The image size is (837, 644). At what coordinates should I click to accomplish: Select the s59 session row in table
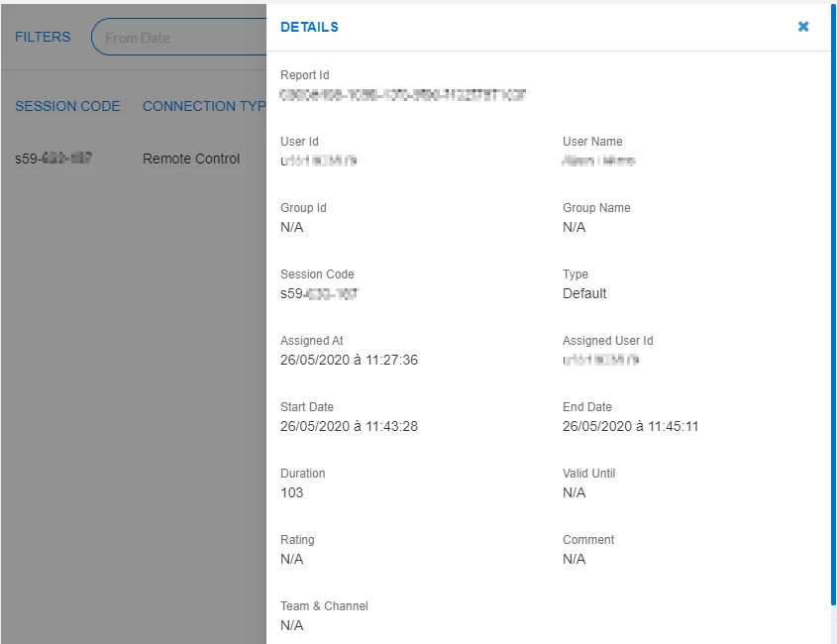click(x=53, y=159)
